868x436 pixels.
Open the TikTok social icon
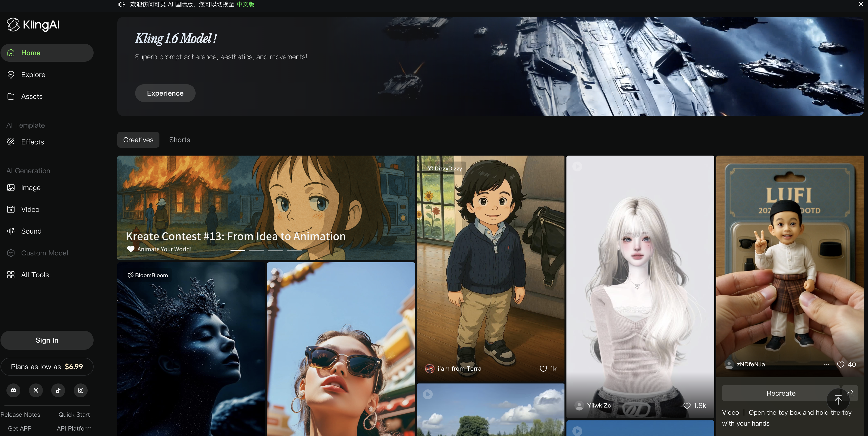(x=58, y=390)
